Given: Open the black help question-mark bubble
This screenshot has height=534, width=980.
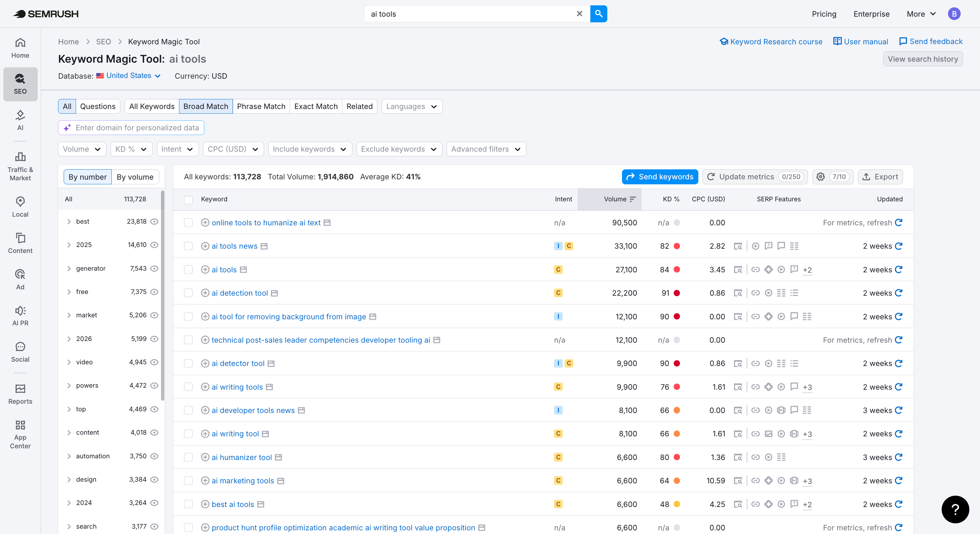Looking at the screenshot, I should click(955, 509).
